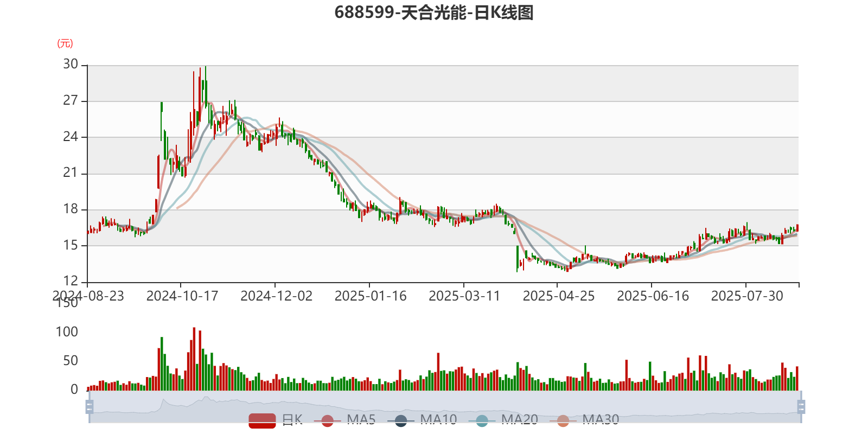Click the price axis label 24
Screen dimensions: 868x434
tap(71, 136)
